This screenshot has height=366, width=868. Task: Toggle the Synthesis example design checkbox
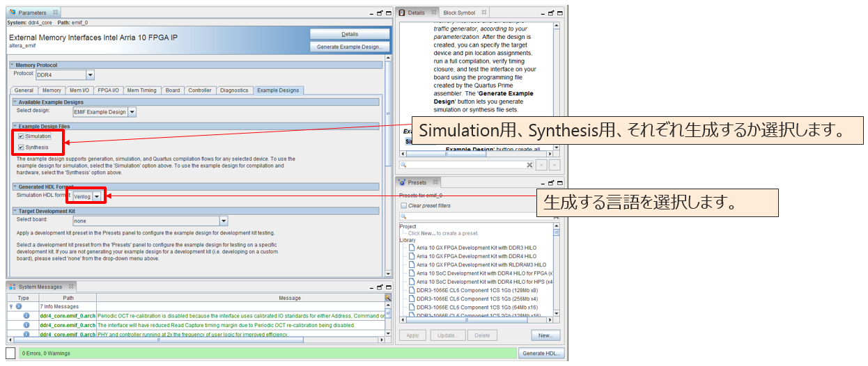pyautogui.click(x=21, y=148)
